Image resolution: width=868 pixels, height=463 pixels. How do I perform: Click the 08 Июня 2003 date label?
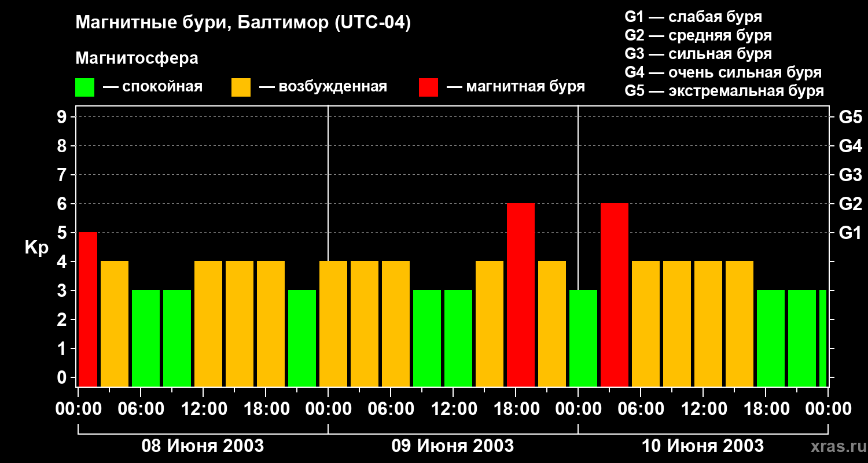(203, 446)
